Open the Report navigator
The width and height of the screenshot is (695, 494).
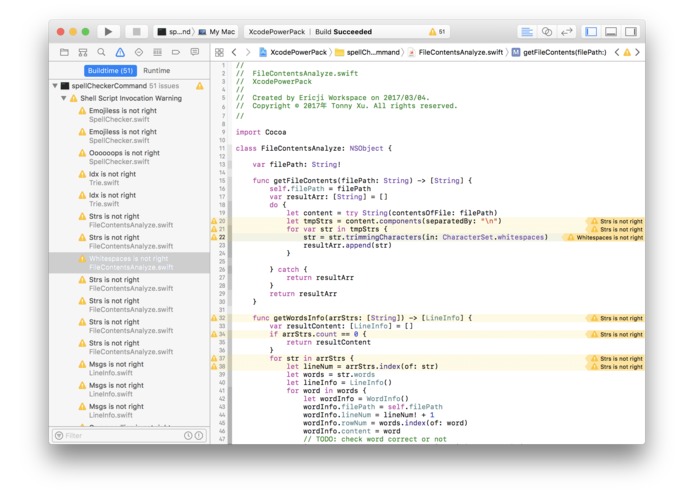pos(195,52)
